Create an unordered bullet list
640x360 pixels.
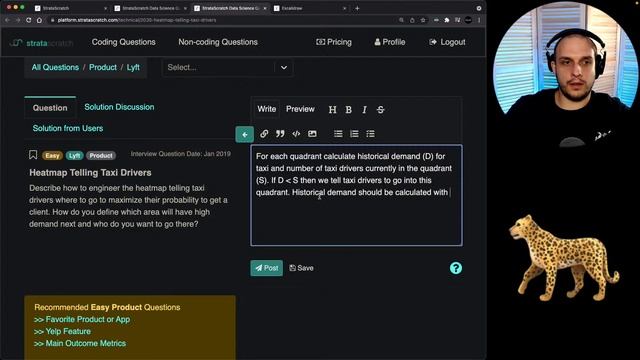click(338, 133)
